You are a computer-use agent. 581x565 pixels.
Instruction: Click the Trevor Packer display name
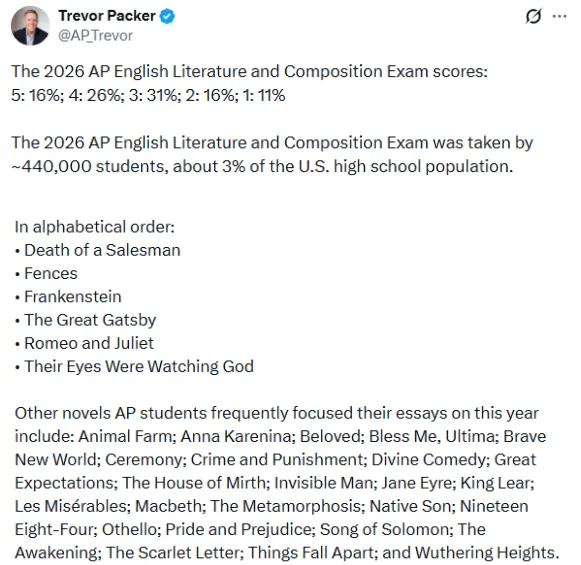click(107, 16)
